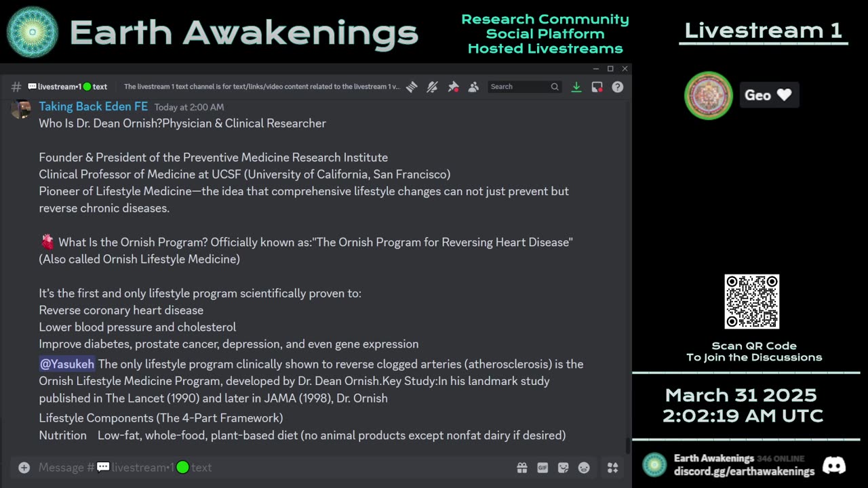Screen dimensions: 868x488
Task: Click the Today at 2:00 AM timestamp
Action: pos(189,107)
